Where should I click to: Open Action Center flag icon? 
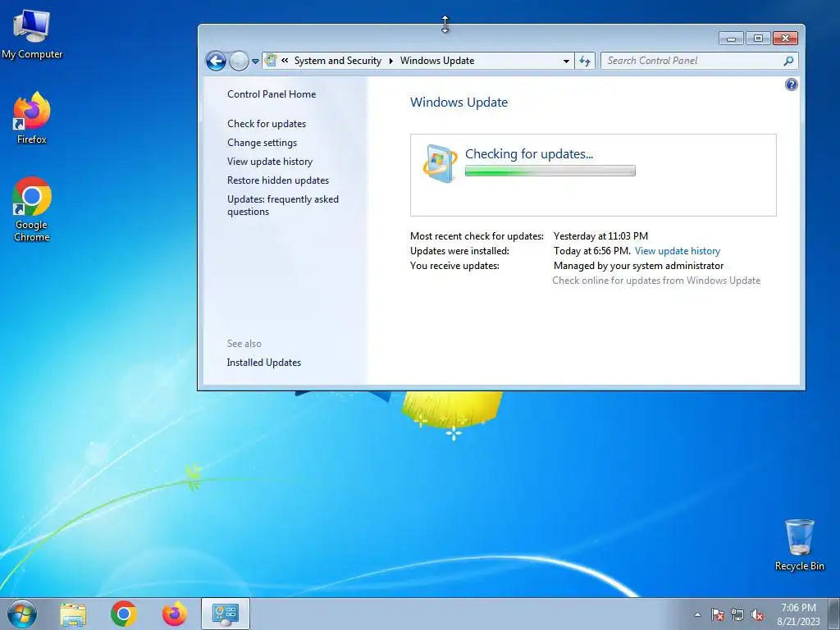[x=717, y=614]
